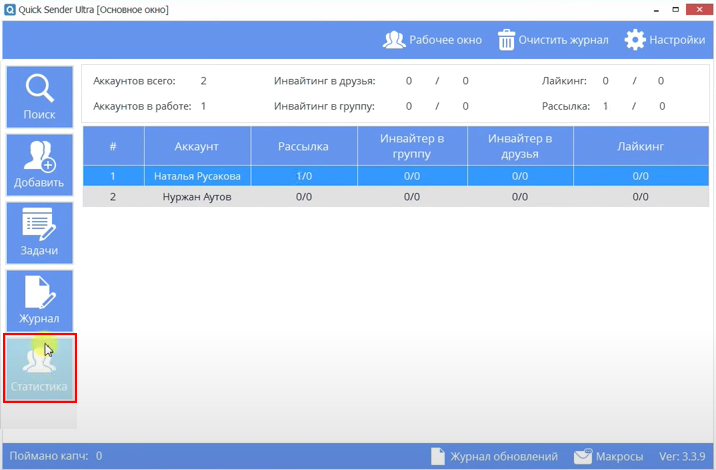
Task: Open the Задачи tasks panel
Action: (40, 234)
